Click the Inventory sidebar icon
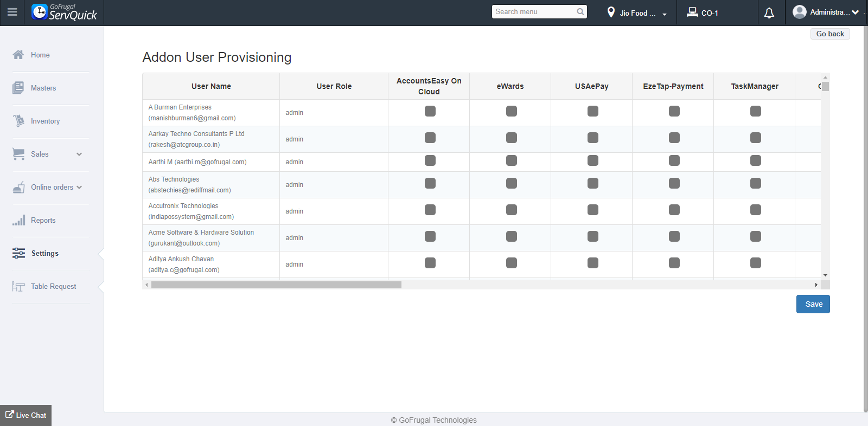Screen dimensions: 868x426 18,121
